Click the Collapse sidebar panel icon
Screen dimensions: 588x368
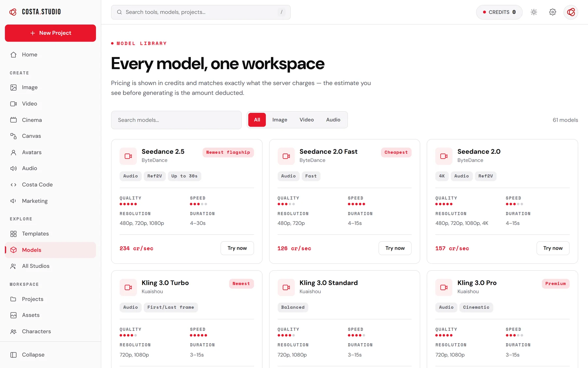[x=13, y=355]
